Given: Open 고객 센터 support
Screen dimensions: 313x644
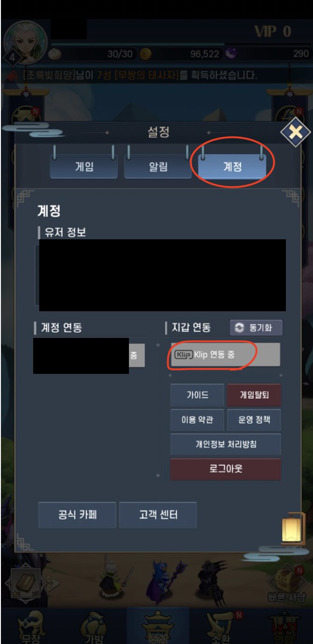Looking at the screenshot, I should [158, 515].
